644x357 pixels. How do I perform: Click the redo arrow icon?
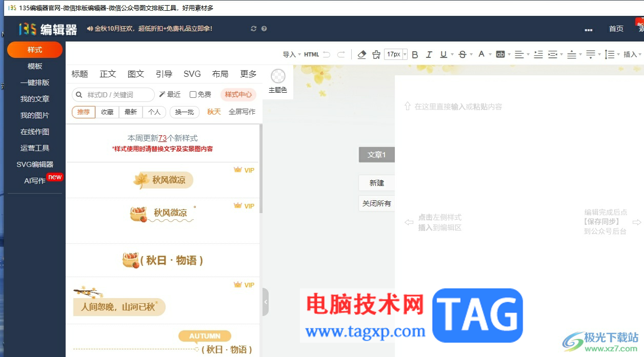pyautogui.click(x=341, y=54)
